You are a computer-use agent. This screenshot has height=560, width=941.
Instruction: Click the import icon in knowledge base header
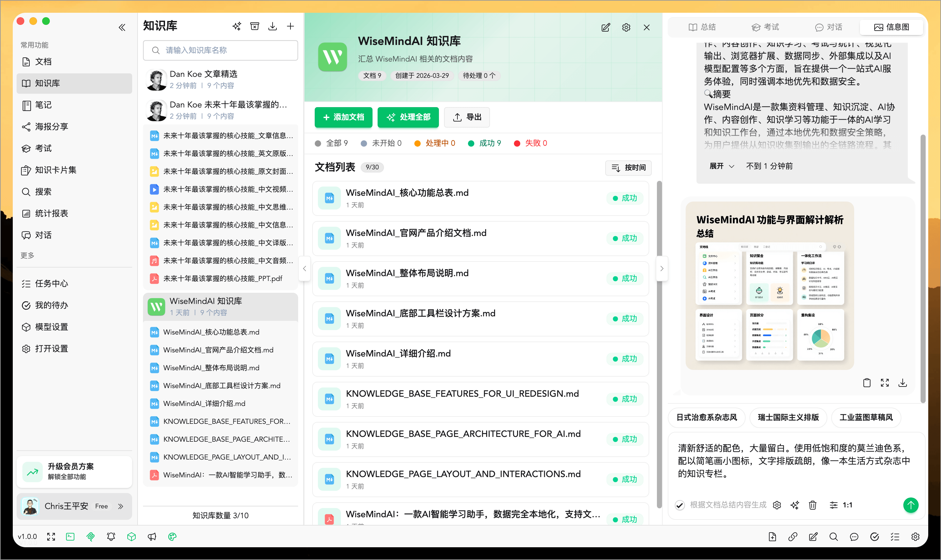[x=273, y=26]
